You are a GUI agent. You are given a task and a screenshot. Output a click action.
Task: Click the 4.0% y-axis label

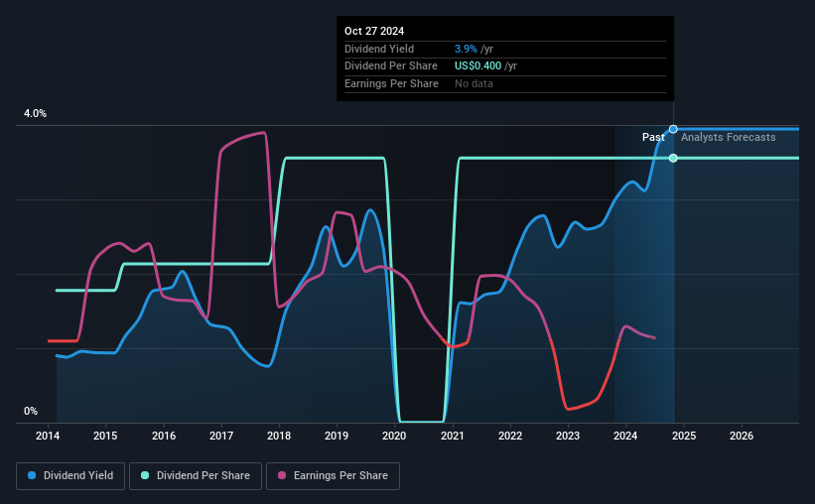[x=35, y=113]
